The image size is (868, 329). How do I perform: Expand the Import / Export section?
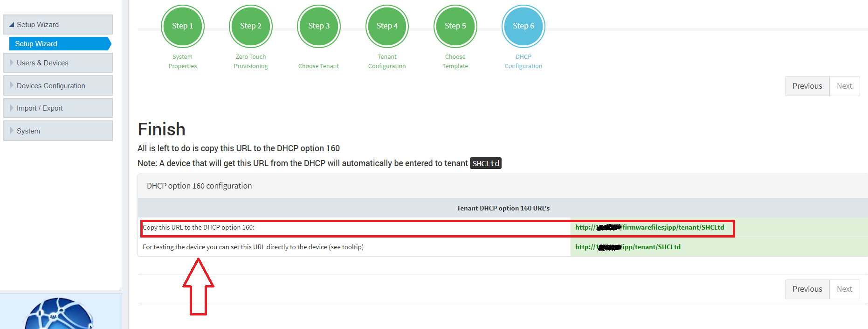pyautogui.click(x=58, y=108)
